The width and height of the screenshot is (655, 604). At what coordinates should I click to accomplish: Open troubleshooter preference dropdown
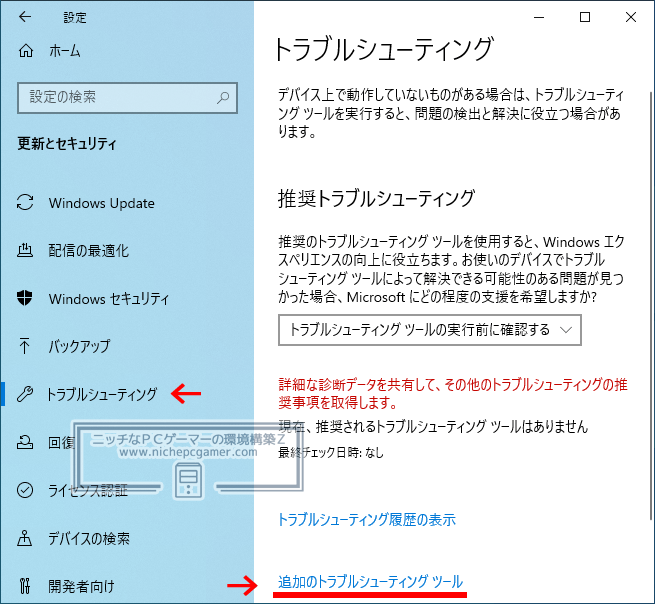pyautogui.click(x=430, y=330)
